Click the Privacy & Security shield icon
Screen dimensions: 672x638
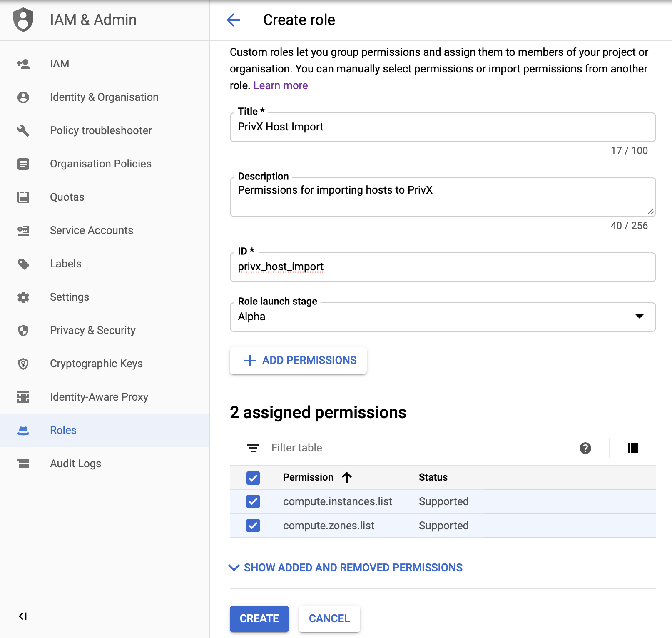click(x=23, y=330)
